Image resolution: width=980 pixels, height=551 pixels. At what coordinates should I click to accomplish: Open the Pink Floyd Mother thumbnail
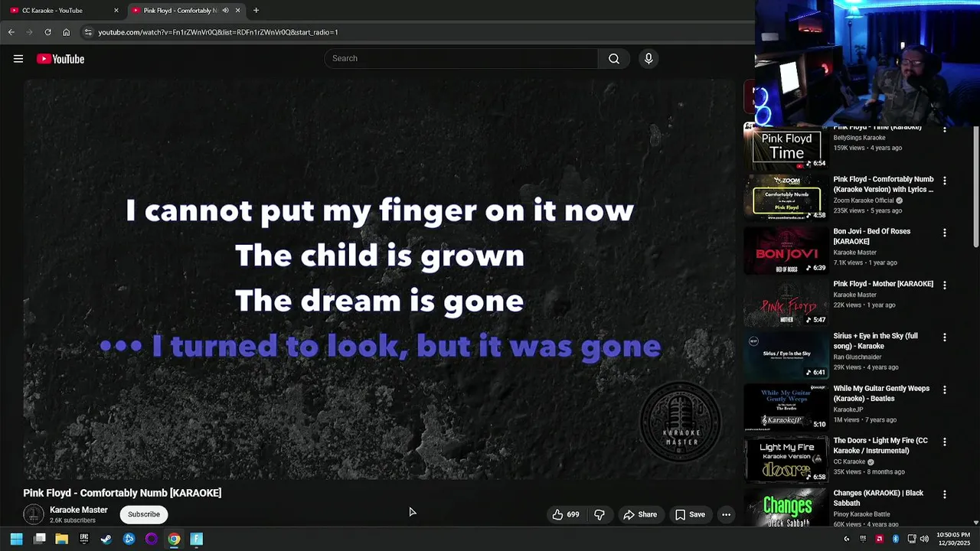coord(786,302)
